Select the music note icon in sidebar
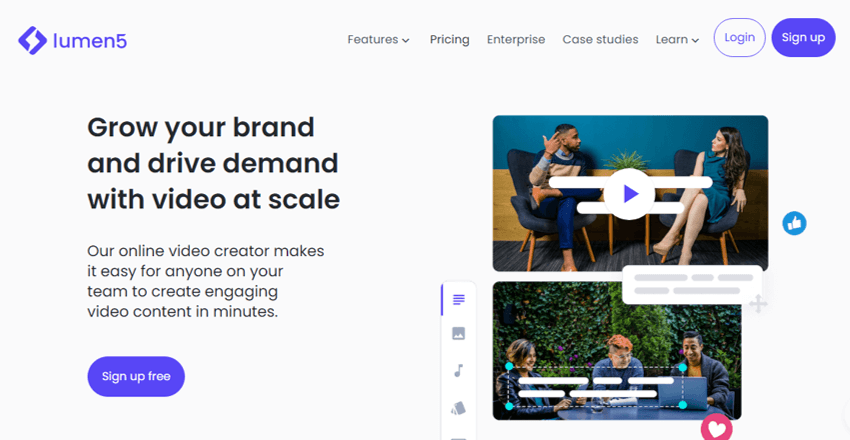This screenshot has width=850, height=440. tap(459, 370)
